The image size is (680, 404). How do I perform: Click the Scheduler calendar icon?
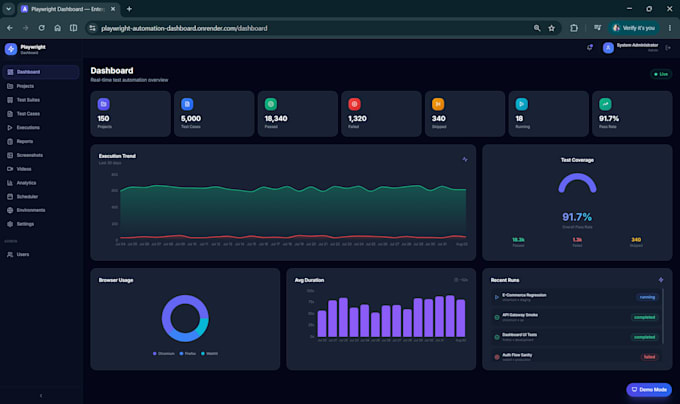tap(10, 197)
